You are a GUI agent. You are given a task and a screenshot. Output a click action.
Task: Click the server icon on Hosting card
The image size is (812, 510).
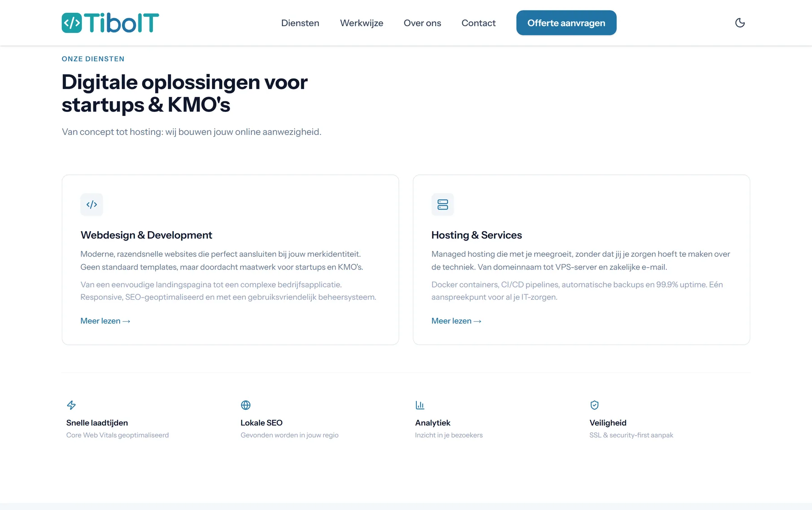(443, 204)
